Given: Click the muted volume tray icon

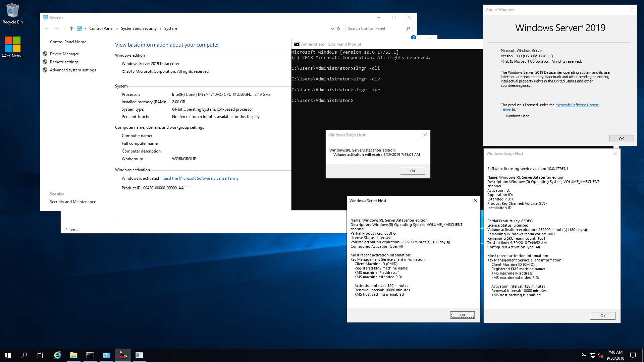Looking at the screenshot, I should [x=601, y=355].
